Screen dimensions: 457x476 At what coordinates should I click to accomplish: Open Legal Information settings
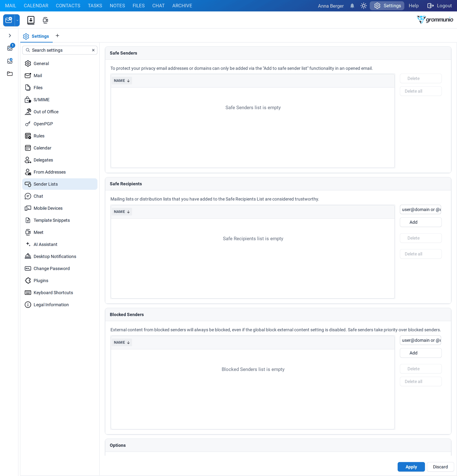click(60, 305)
